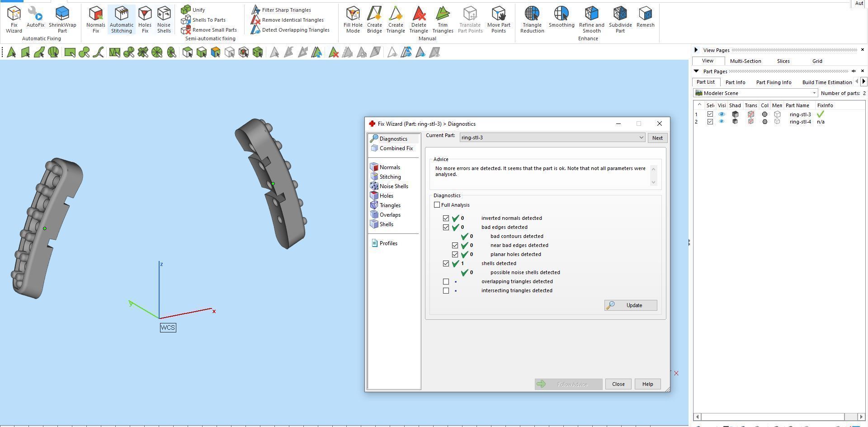Viewport: 868px width, 427px height.
Task: Activate Fill Hole Mode
Action: tap(353, 19)
